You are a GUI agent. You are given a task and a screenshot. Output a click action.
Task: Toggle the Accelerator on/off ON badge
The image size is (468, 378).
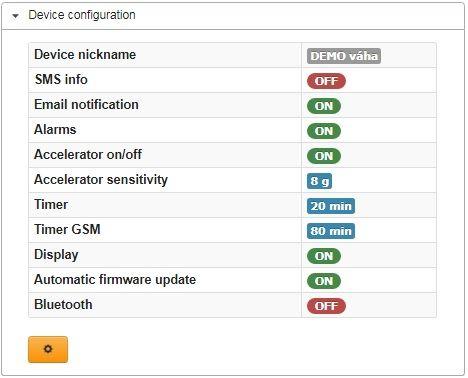(324, 156)
